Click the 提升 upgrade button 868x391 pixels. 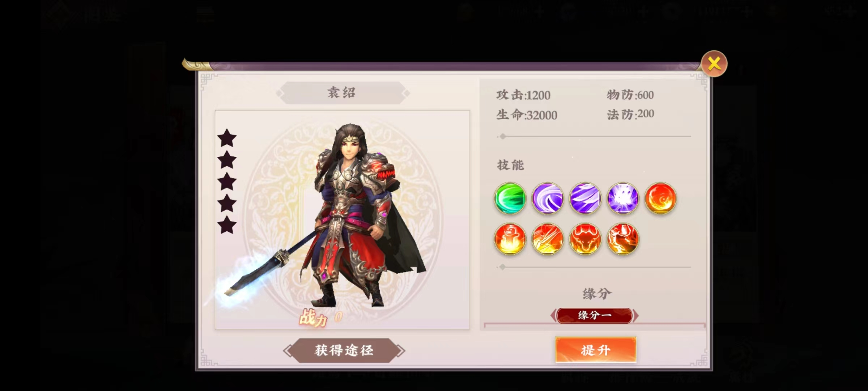[596, 350]
